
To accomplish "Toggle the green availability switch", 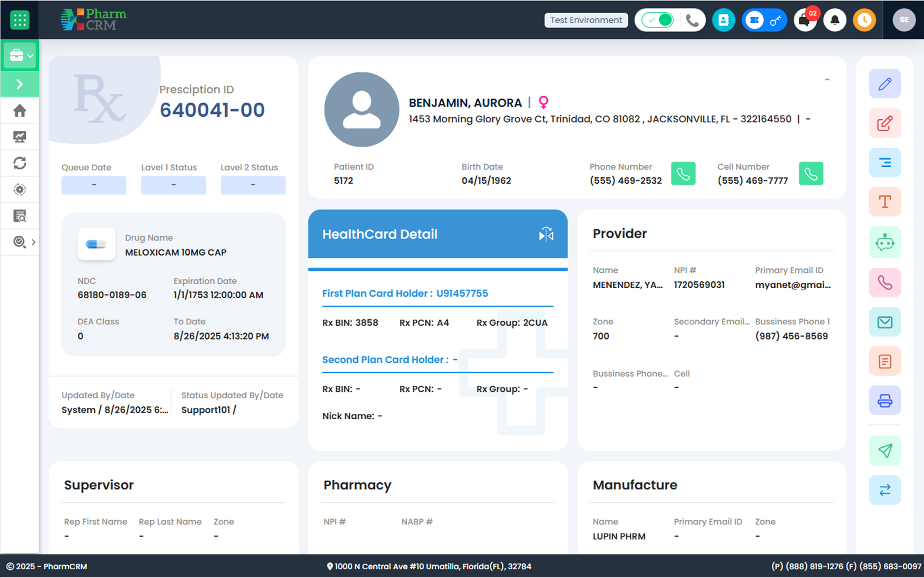I will coord(658,20).
